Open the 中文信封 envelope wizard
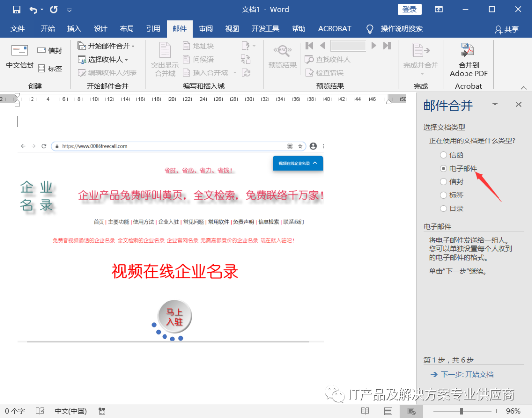Viewport: 532px width, 418px height. [x=20, y=57]
